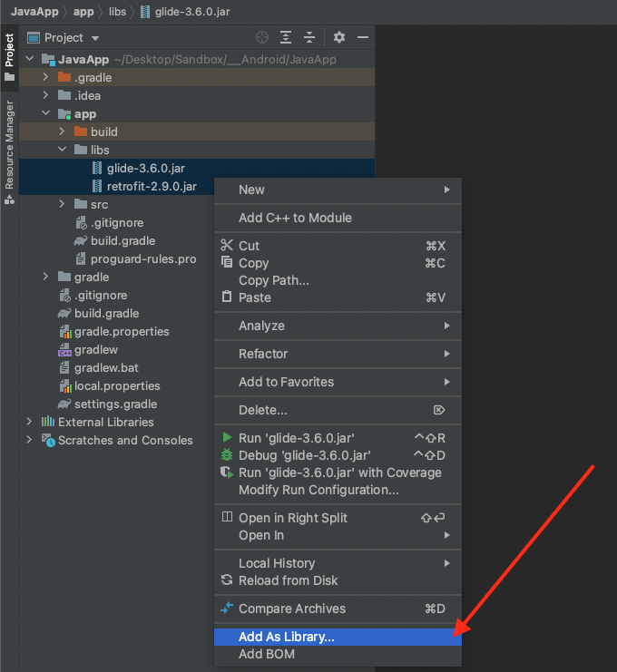Click the settings.gradle elephant icon

64,404
